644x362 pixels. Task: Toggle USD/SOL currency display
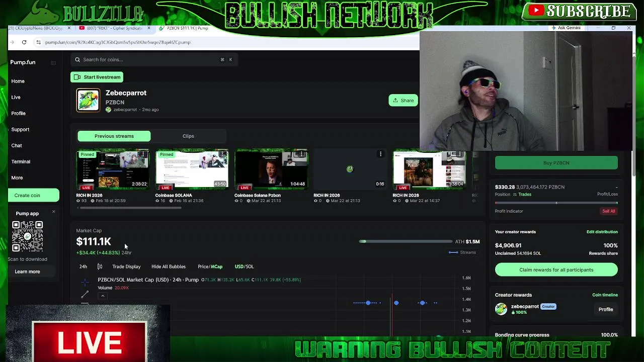tap(244, 266)
